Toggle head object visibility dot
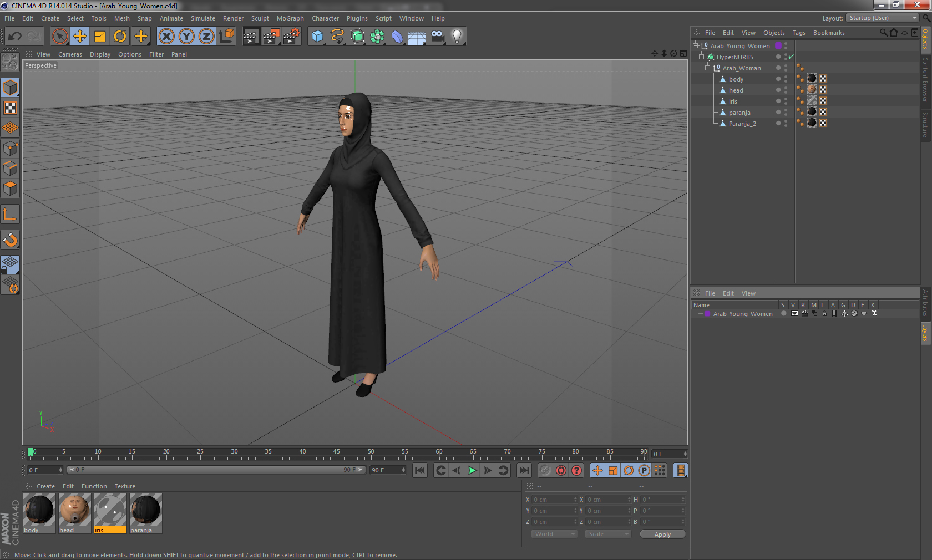 (778, 90)
